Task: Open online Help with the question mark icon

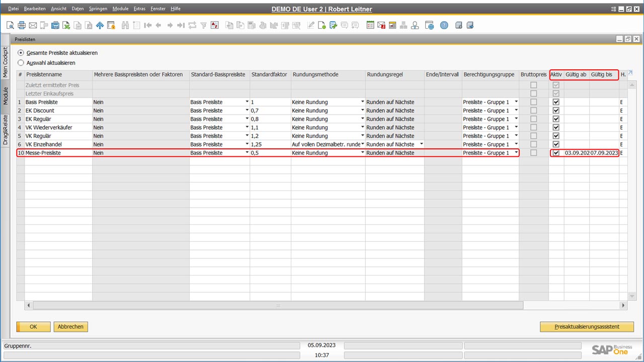Action: (444, 25)
